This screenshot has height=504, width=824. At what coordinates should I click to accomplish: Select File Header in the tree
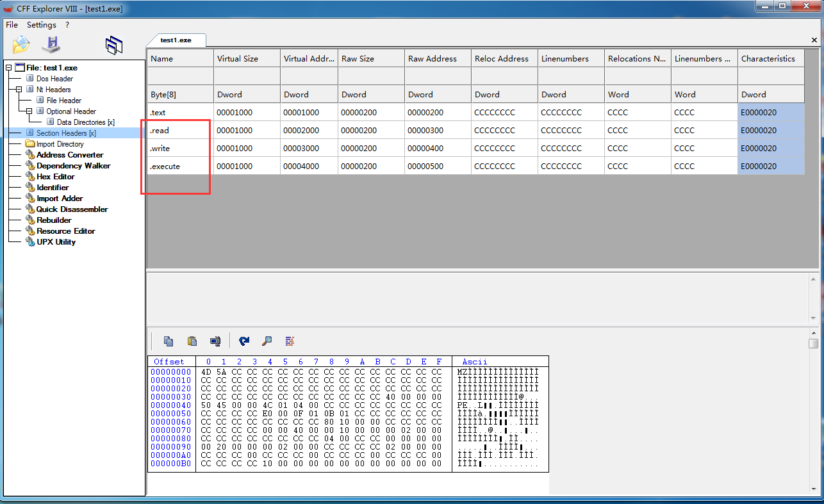(64, 101)
